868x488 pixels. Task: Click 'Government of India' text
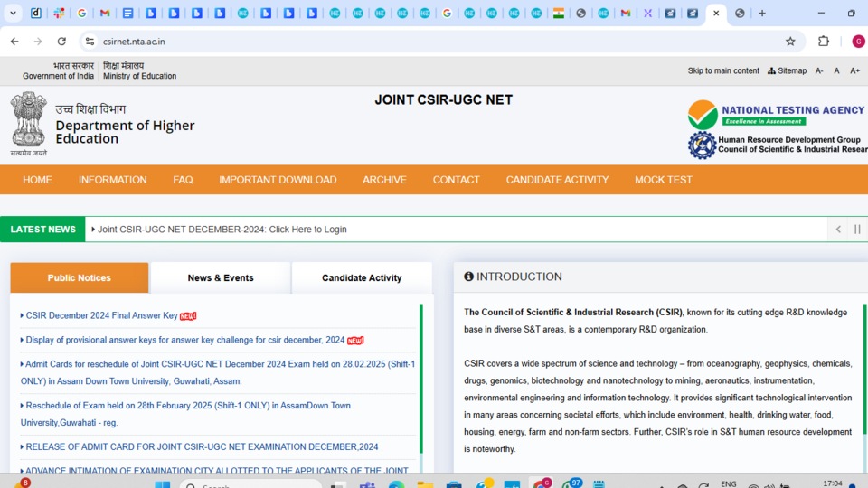(58, 76)
